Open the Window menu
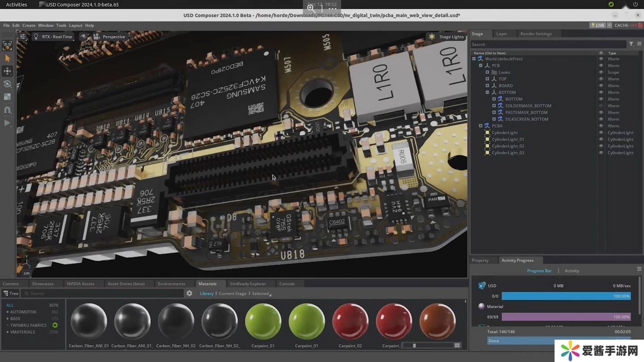This screenshot has height=362, width=644. pos(46,25)
